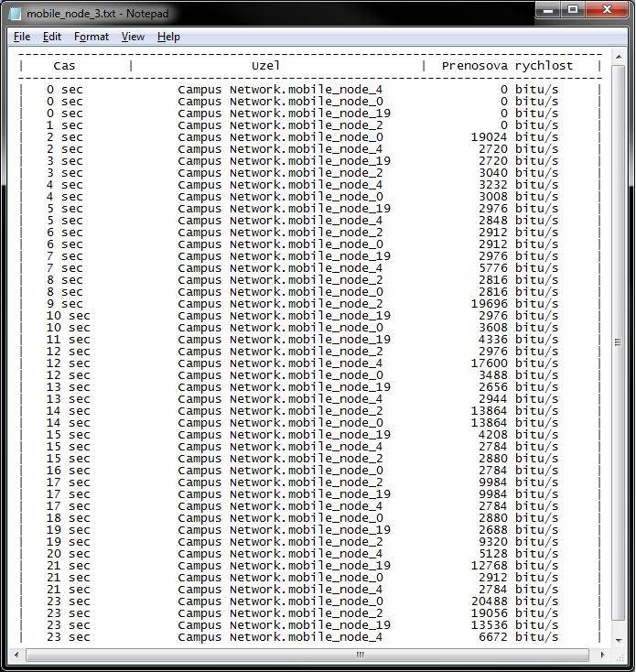The image size is (636, 672).
Task: Click the Notepad icon in the title bar
Action: pyautogui.click(x=16, y=14)
